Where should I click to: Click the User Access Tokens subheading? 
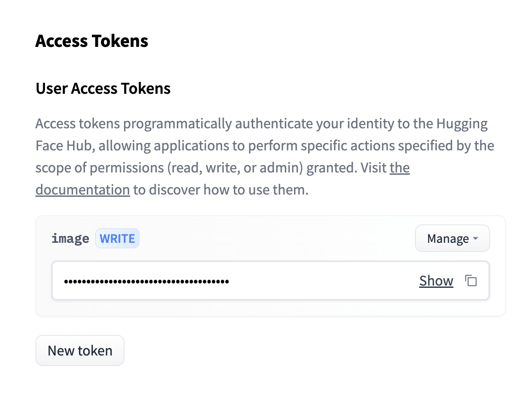click(103, 88)
